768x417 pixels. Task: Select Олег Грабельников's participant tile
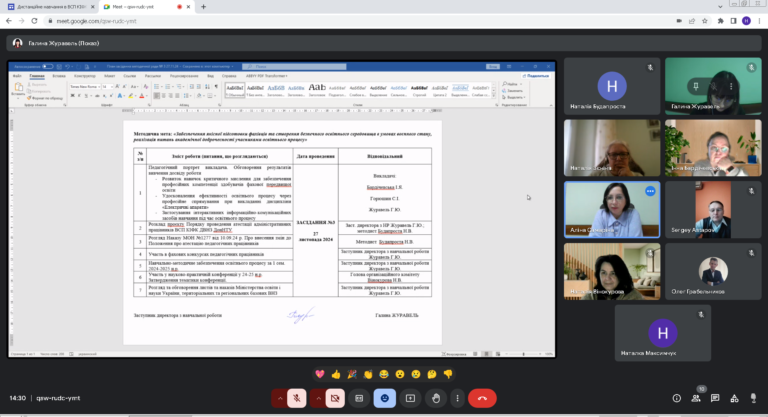click(713, 271)
